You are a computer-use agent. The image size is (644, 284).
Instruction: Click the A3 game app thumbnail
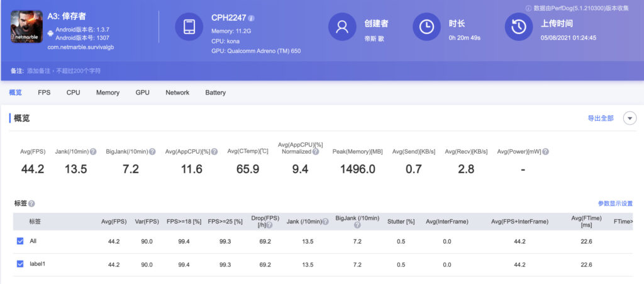coord(26,26)
